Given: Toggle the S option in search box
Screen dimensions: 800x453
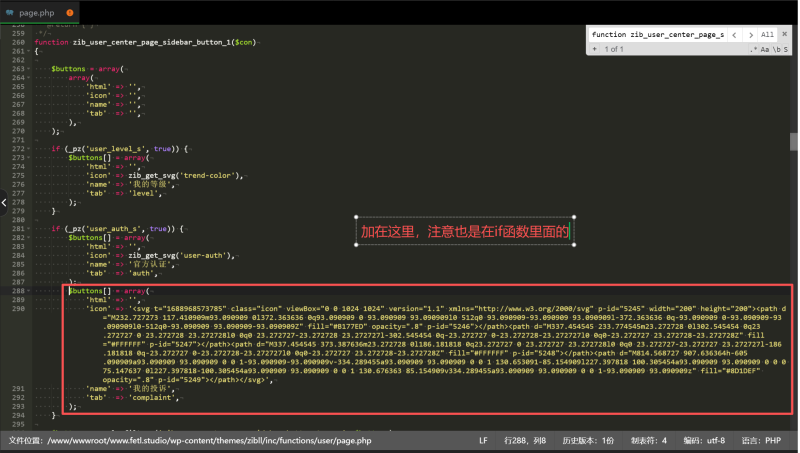Looking at the screenshot, I should [x=785, y=48].
